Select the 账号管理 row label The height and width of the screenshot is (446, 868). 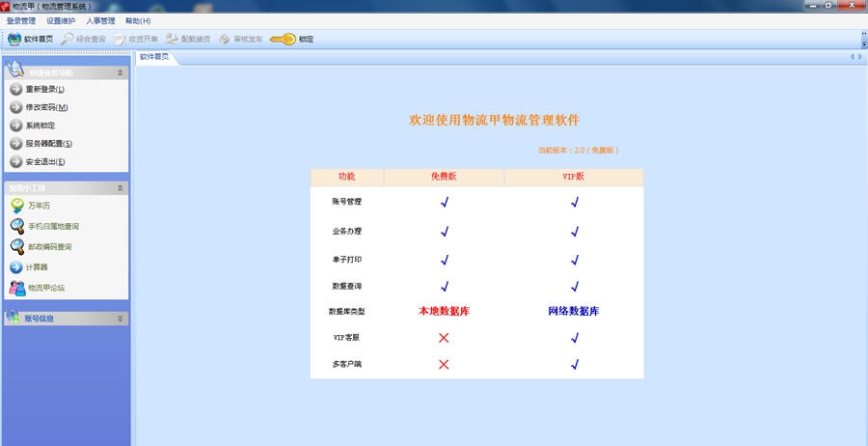(x=347, y=202)
